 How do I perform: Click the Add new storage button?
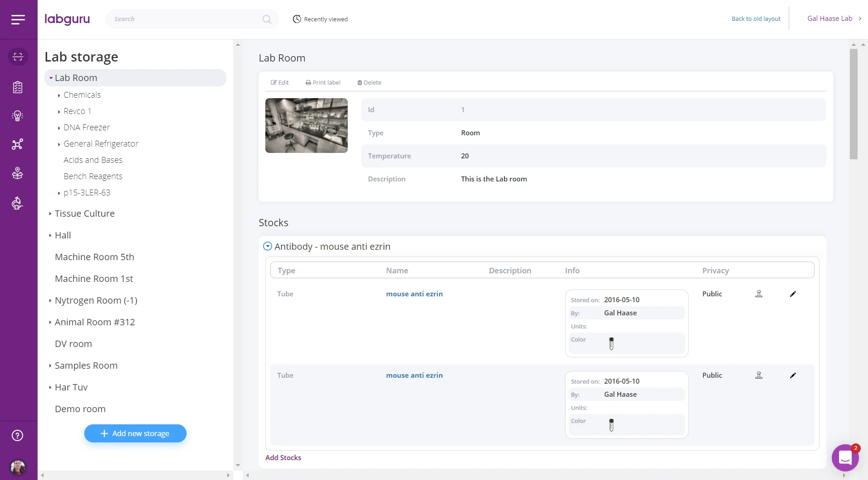tap(135, 433)
